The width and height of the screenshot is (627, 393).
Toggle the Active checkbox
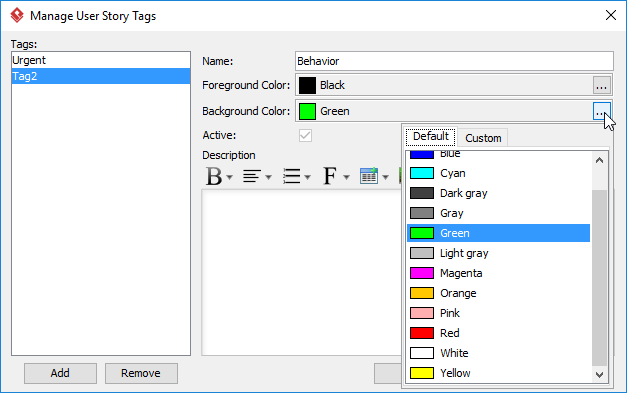pyautogui.click(x=305, y=136)
